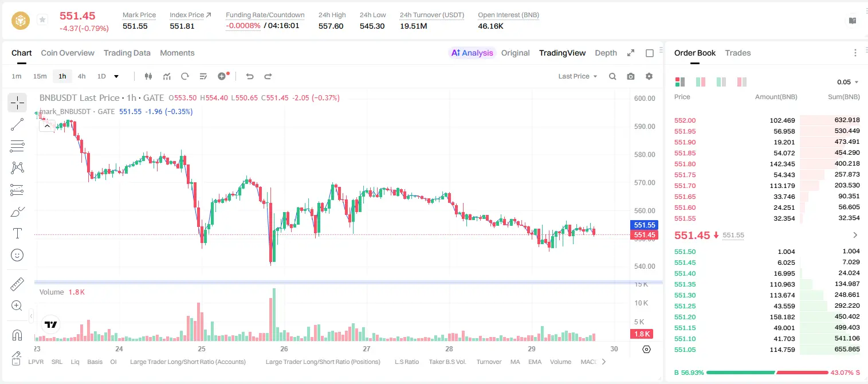This screenshot has width=868, height=384.
Task: Switch chart to Depth view
Action: [x=606, y=53]
